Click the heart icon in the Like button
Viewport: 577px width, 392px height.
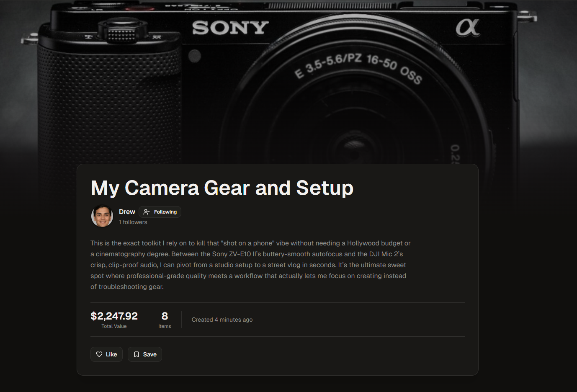[99, 354]
